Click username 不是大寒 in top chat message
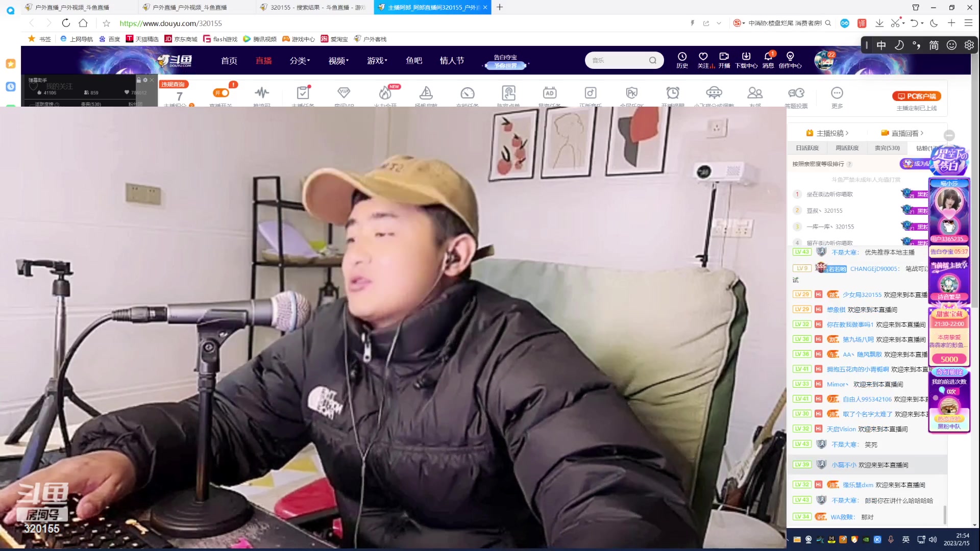This screenshot has width=980, height=551. click(844, 253)
